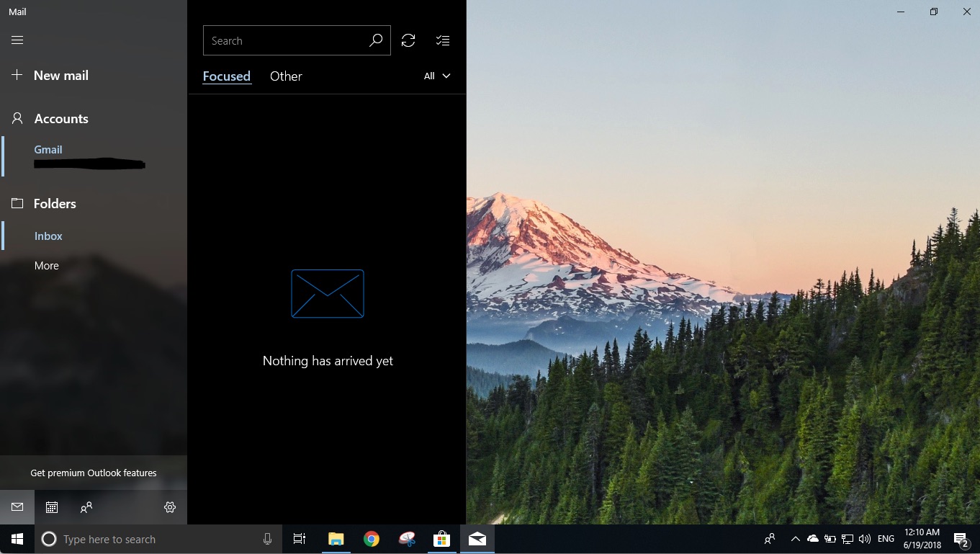Activate Cortana microphone icon
The width and height of the screenshot is (980, 554).
pyautogui.click(x=268, y=540)
